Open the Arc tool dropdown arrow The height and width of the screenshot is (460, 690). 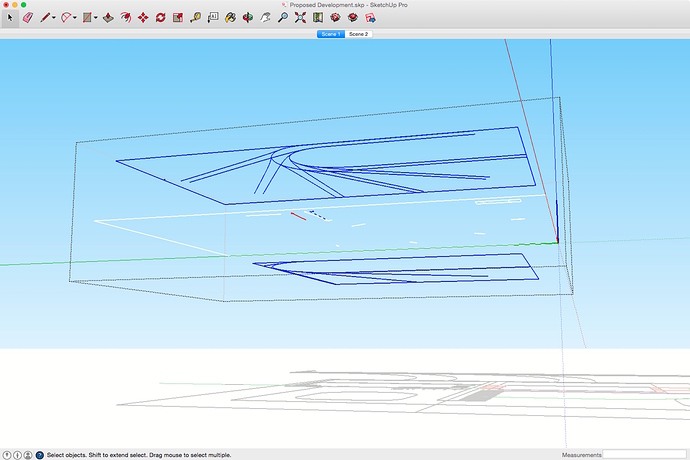tap(75, 18)
